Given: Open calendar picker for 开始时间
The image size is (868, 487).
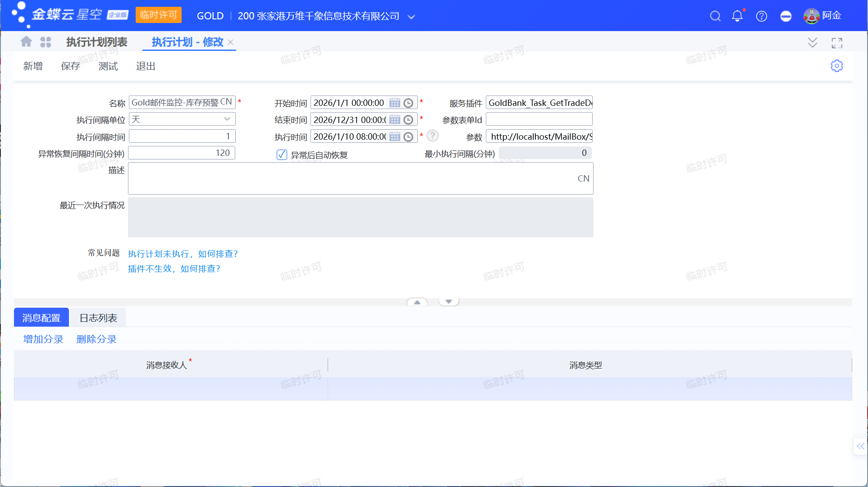Looking at the screenshot, I should (x=395, y=103).
